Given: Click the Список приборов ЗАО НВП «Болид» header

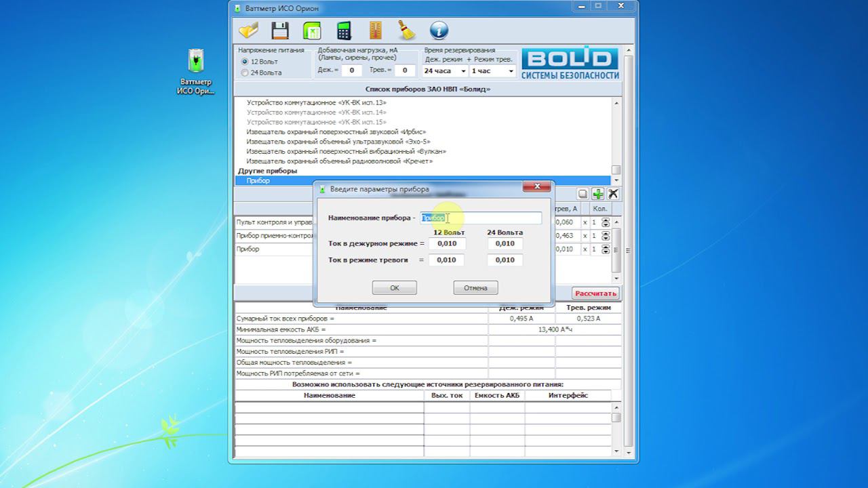Looking at the screenshot, I should tap(428, 89).
